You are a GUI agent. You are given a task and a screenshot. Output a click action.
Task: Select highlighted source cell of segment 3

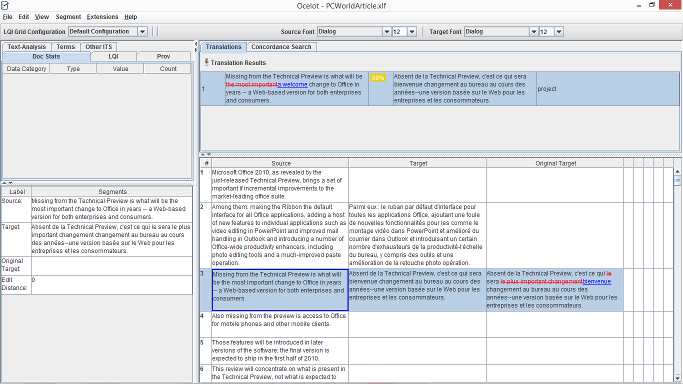(280, 290)
